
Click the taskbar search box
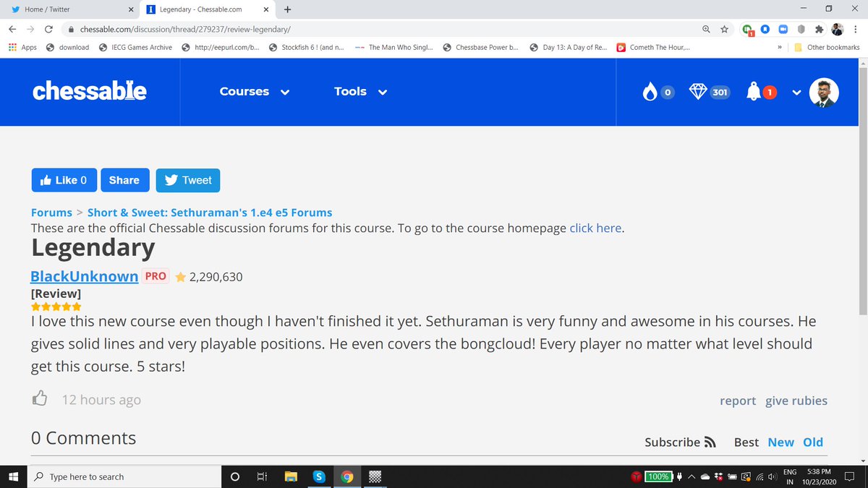pyautogui.click(x=124, y=476)
